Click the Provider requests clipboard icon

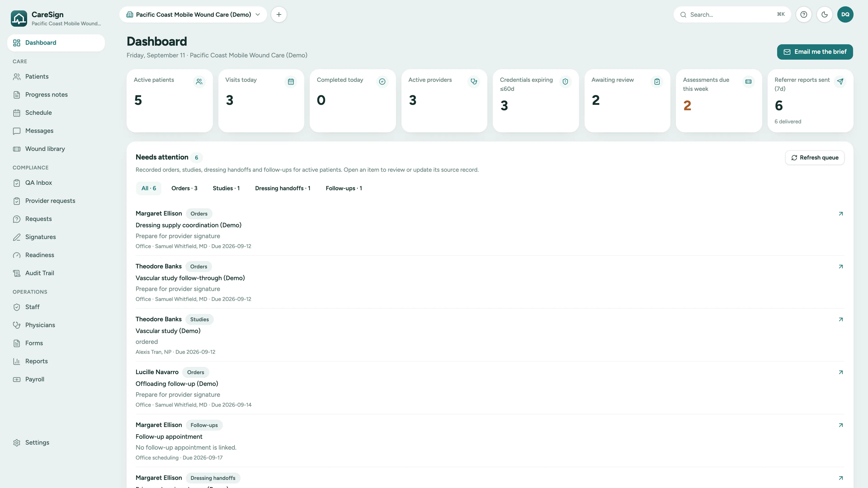17,201
